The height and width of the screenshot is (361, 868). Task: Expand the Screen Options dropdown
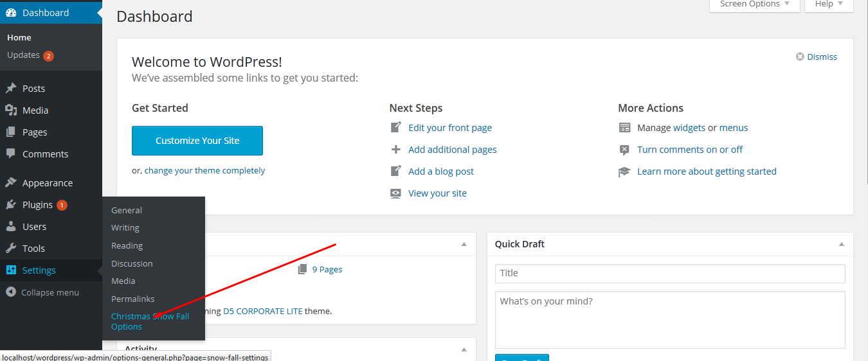click(754, 4)
